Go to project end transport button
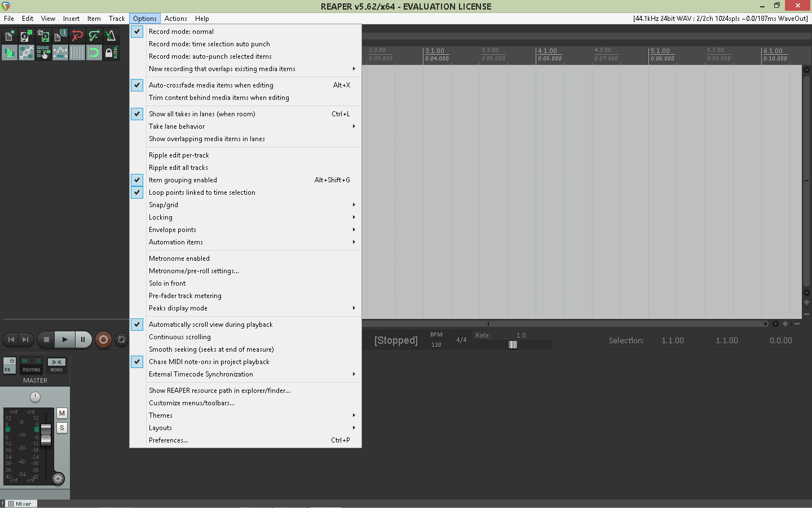 25,339
